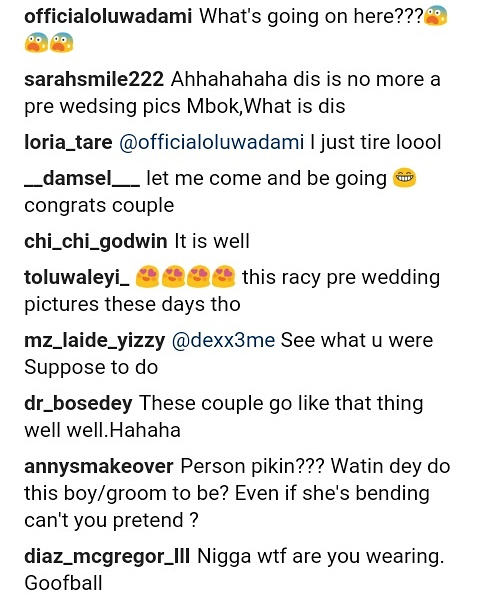Follow the @dexx3me mention
480x594 pixels.
[224, 340]
